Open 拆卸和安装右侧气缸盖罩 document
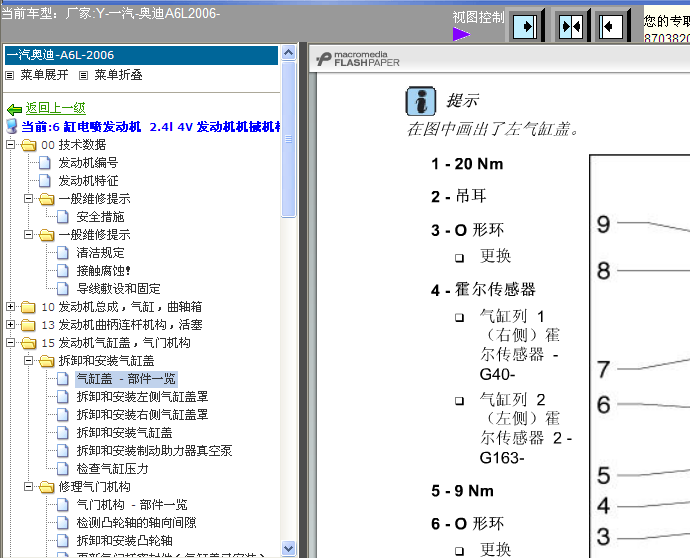The image size is (690, 558). (142, 415)
